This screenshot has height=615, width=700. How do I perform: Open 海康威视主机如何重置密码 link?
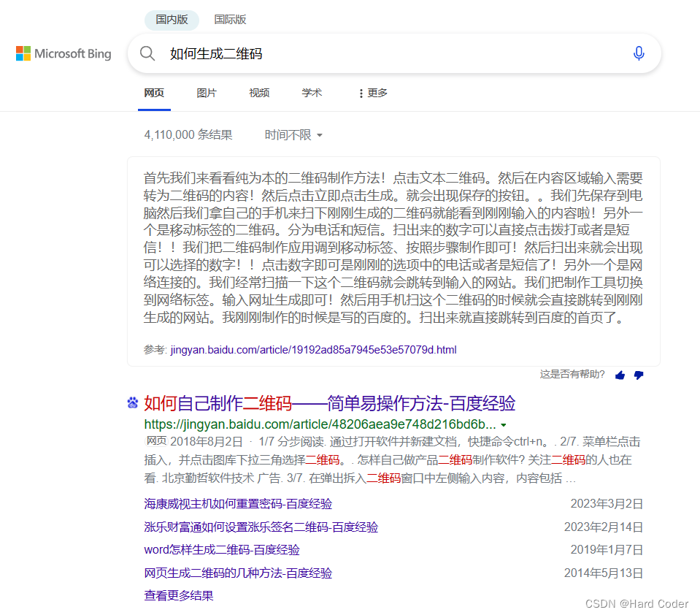[238, 504]
